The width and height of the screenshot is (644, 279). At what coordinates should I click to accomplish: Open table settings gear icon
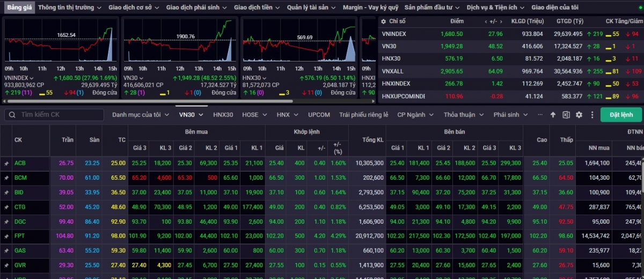[579, 115]
